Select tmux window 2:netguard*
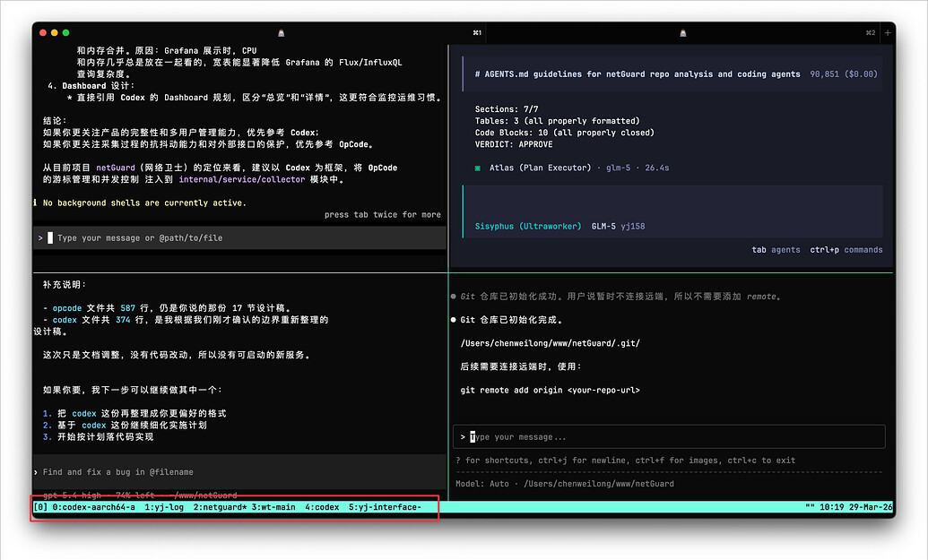 click(221, 507)
